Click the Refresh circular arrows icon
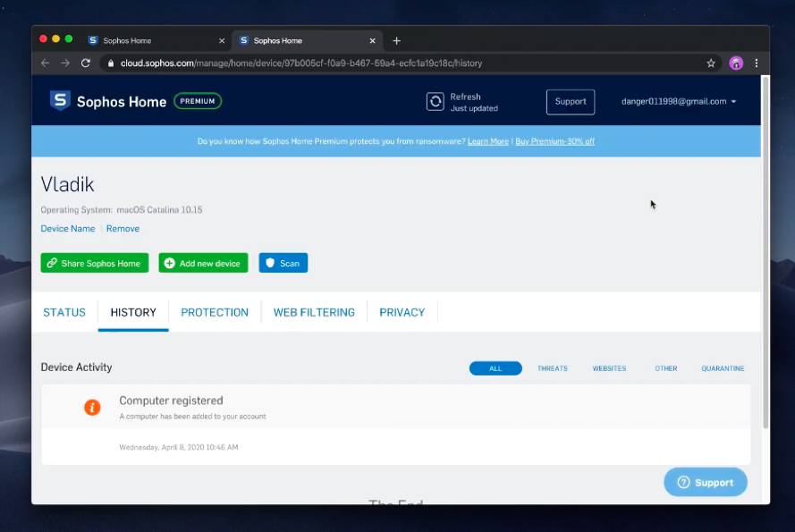 point(435,101)
